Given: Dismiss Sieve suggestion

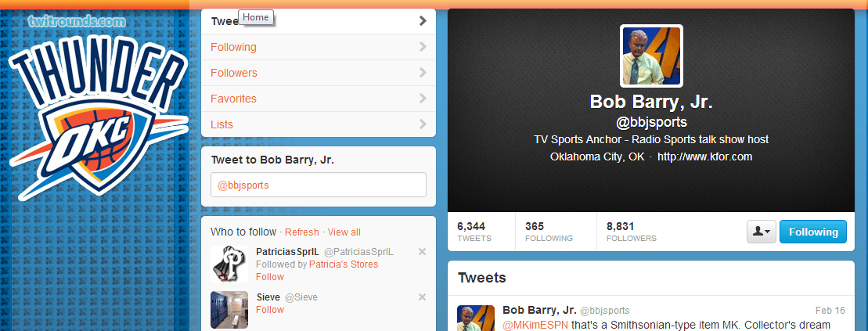Looking at the screenshot, I should coord(423,297).
